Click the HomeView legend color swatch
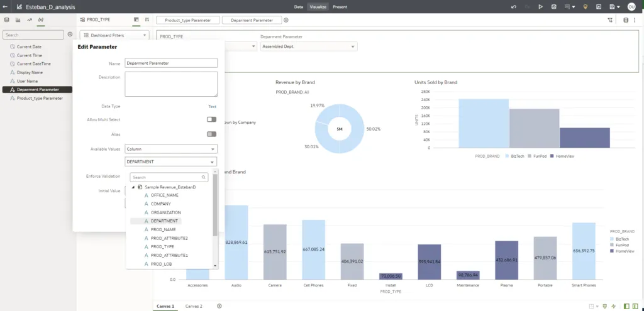This screenshot has width=644, height=311. point(612,251)
